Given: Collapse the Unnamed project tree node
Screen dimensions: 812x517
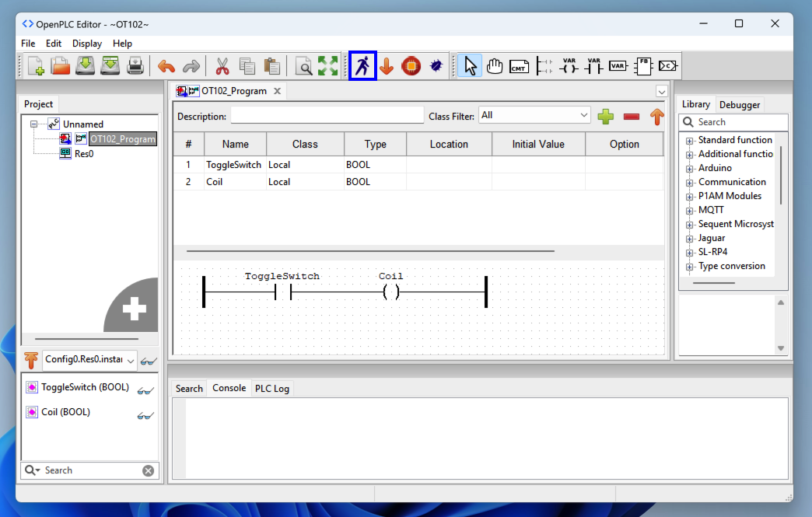Looking at the screenshot, I should pos(34,124).
